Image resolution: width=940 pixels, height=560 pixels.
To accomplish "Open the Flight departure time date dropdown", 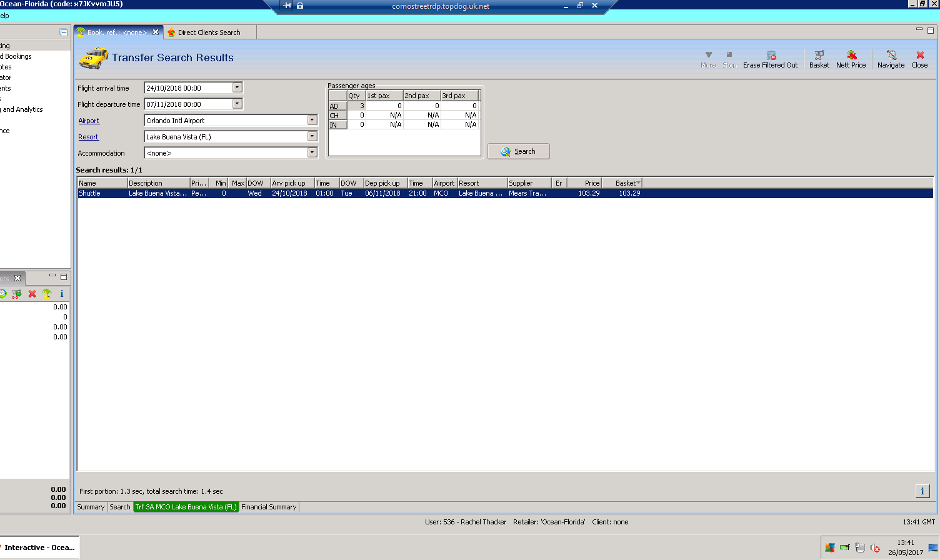I will 237,104.
